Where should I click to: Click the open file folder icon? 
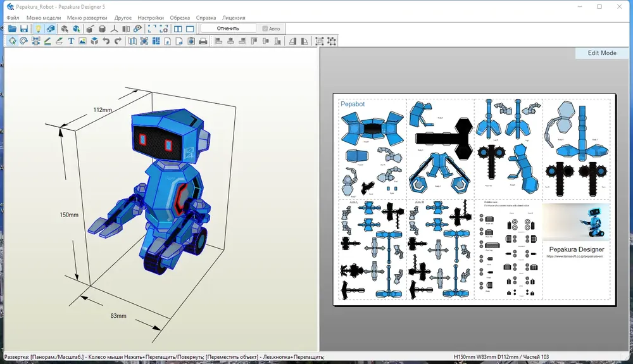pos(12,28)
